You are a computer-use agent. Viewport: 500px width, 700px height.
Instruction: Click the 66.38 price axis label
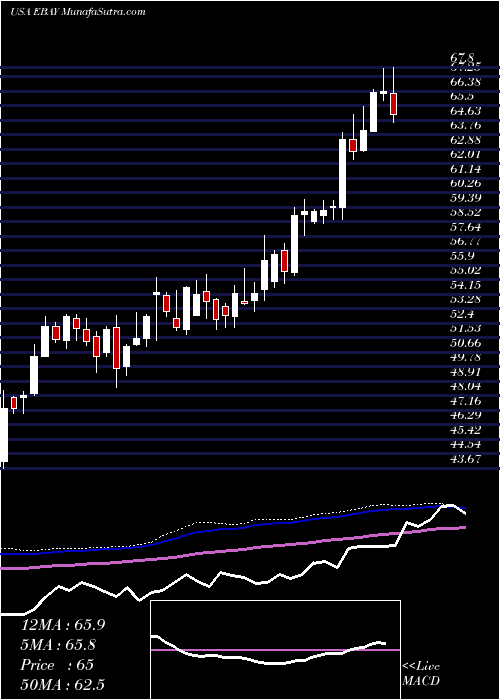(466, 82)
